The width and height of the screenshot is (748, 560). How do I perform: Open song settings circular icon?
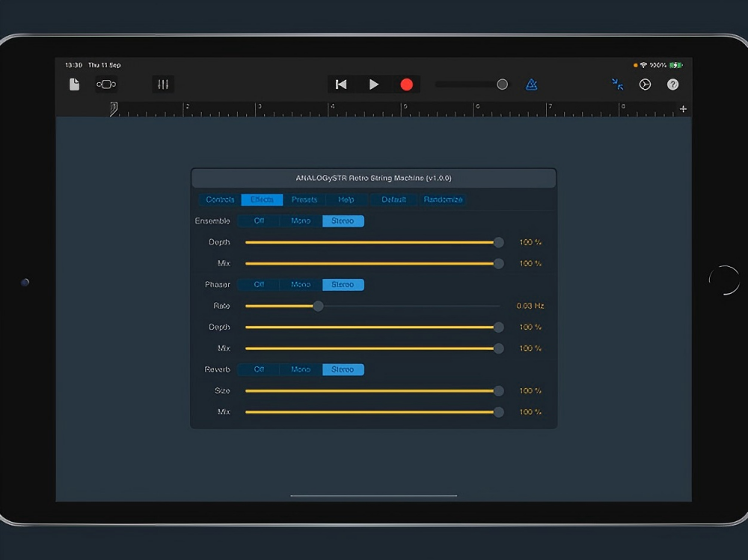[x=645, y=84]
